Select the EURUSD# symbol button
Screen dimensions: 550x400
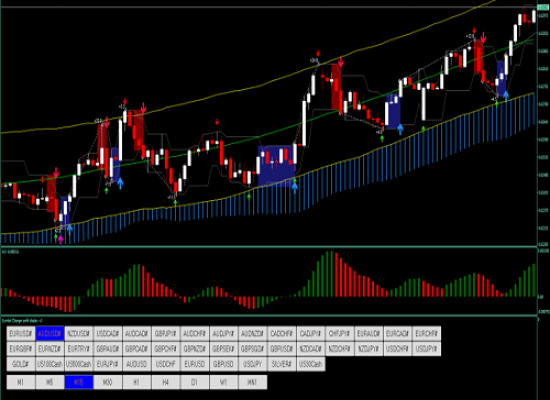21,333
